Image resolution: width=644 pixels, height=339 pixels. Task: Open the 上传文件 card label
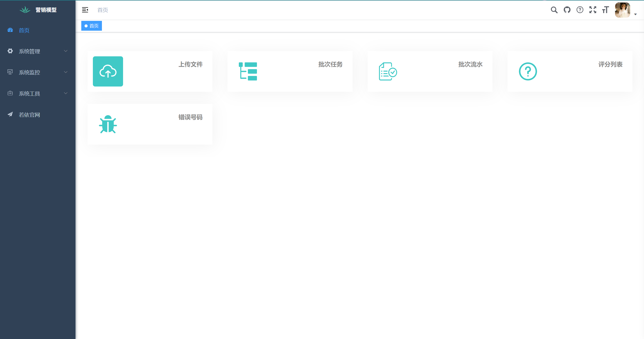point(191,64)
